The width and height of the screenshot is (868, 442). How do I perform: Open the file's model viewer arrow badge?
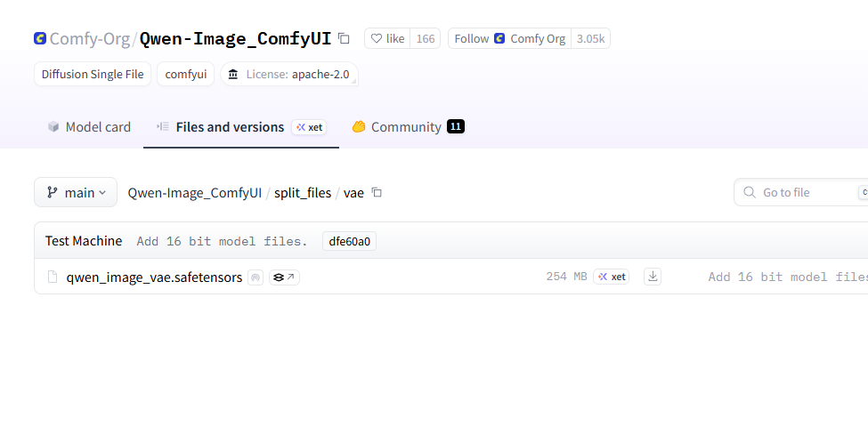point(284,277)
